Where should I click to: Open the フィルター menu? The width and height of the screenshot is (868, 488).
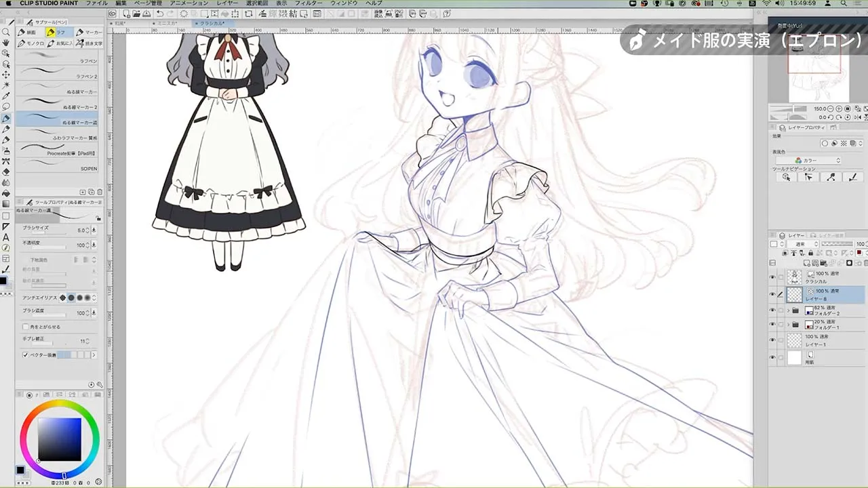point(308,3)
